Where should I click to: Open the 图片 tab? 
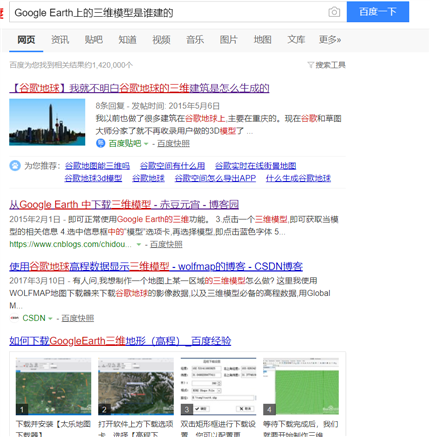pyautogui.click(x=229, y=40)
